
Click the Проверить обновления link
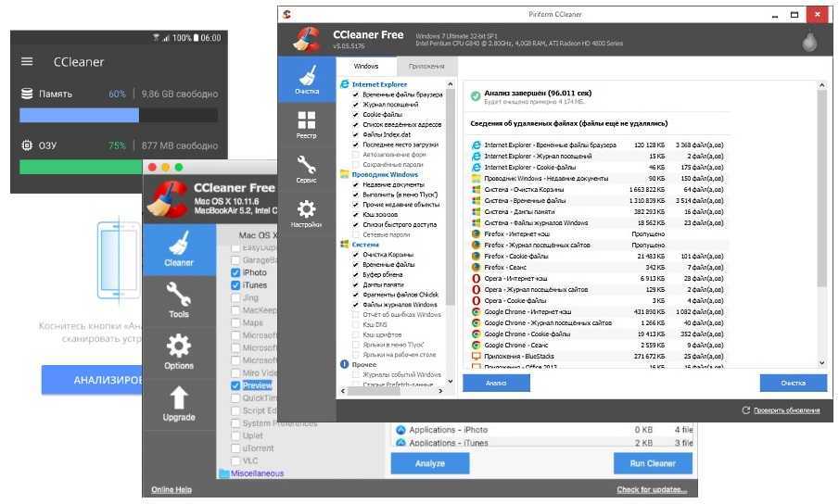(x=784, y=410)
